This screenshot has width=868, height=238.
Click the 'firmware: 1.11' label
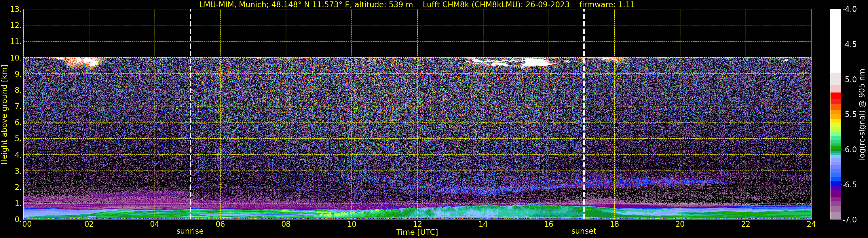607,5
